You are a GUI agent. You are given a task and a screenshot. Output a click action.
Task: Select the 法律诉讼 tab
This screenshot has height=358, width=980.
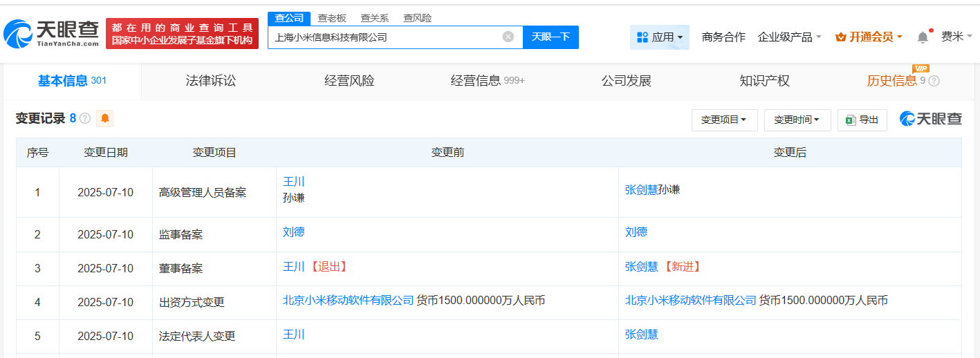[x=211, y=81]
